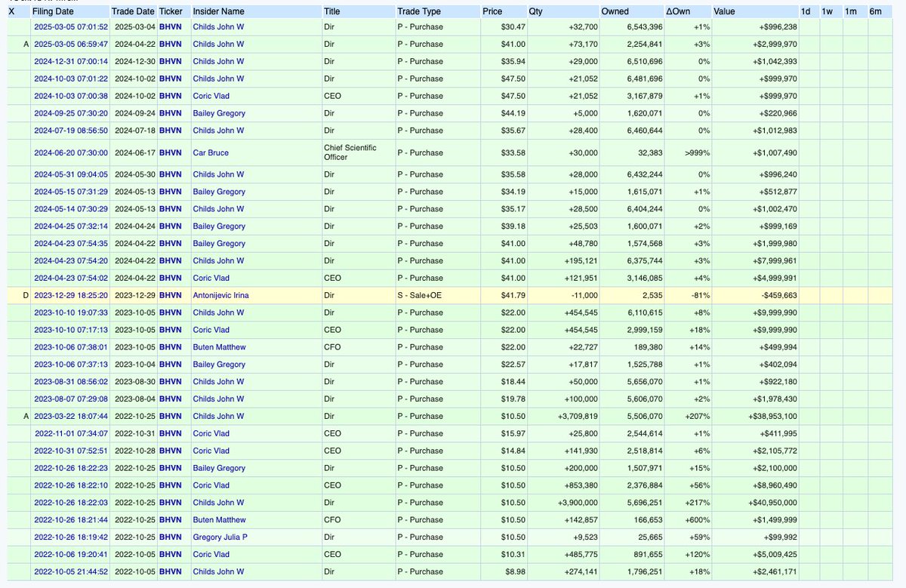Image resolution: width=906 pixels, height=588 pixels.
Task: Open filing dated 2022-11-01 07:34:07
Action: coord(71,433)
